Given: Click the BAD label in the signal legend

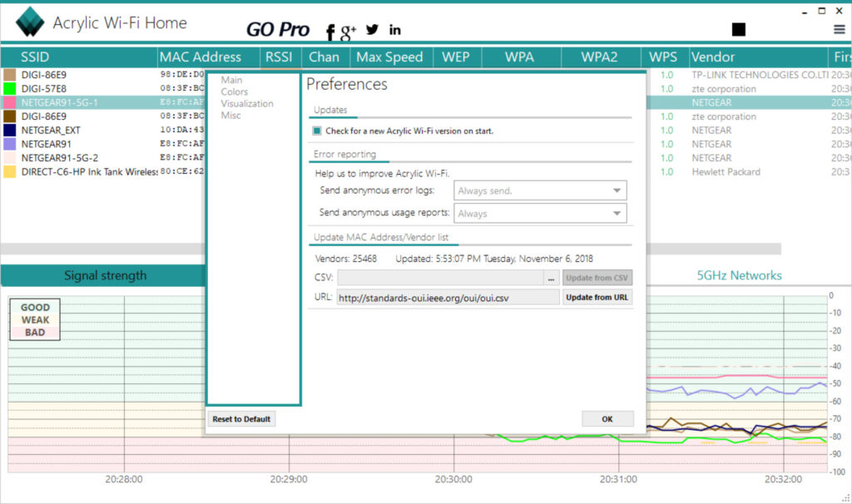Looking at the screenshot, I should (x=35, y=333).
